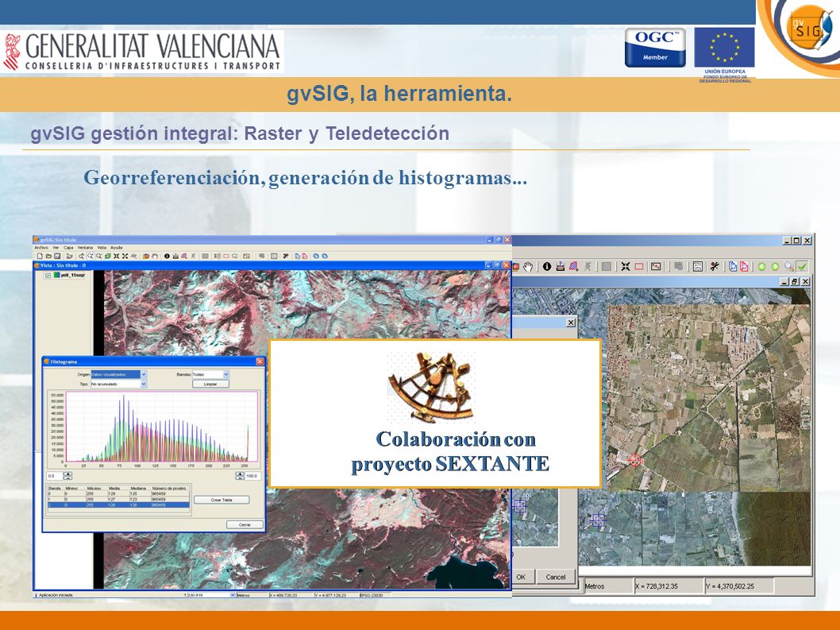Open the Ver menu
840x630 pixels.
point(56,248)
